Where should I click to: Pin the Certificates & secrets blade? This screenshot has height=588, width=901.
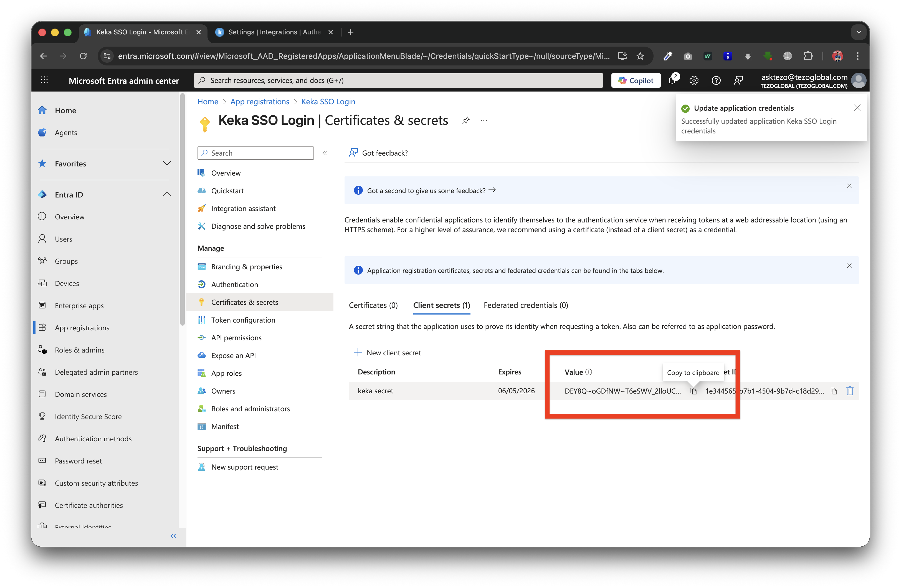point(466,120)
